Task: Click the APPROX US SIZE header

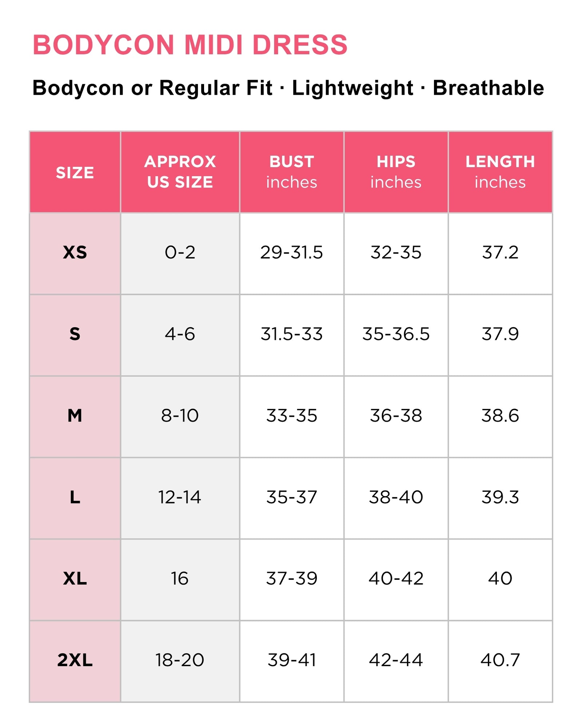Action: tap(180, 172)
